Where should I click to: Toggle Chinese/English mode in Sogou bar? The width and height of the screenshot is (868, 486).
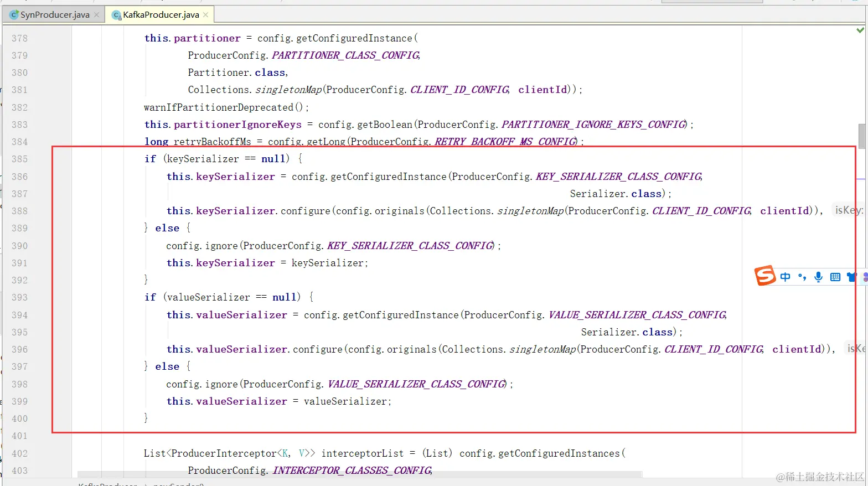coord(786,277)
